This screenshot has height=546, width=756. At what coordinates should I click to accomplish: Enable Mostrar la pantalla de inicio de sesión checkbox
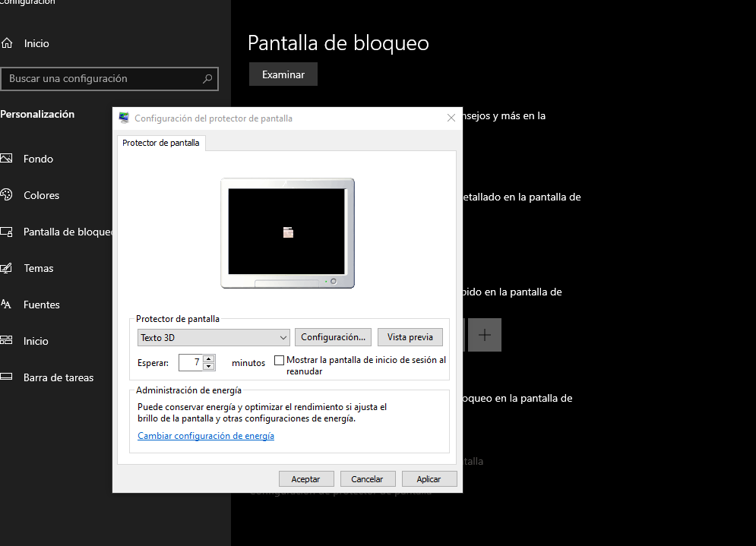pos(279,360)
